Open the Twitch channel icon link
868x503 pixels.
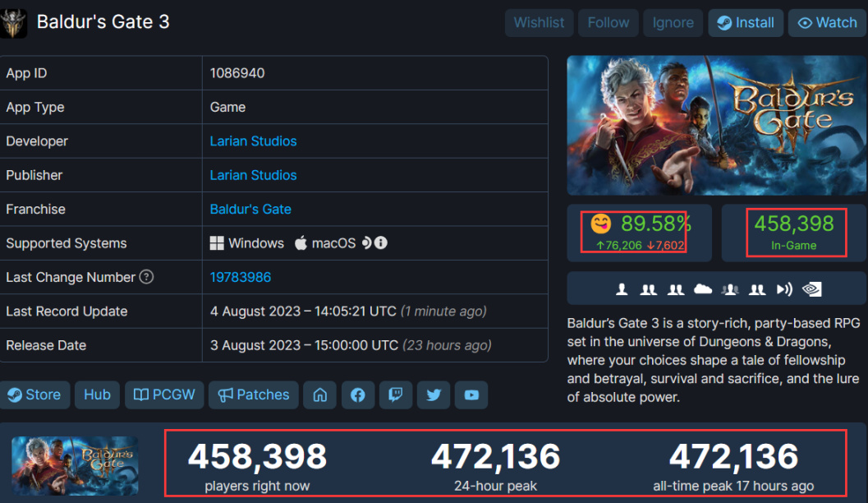[x=395, y=395]
